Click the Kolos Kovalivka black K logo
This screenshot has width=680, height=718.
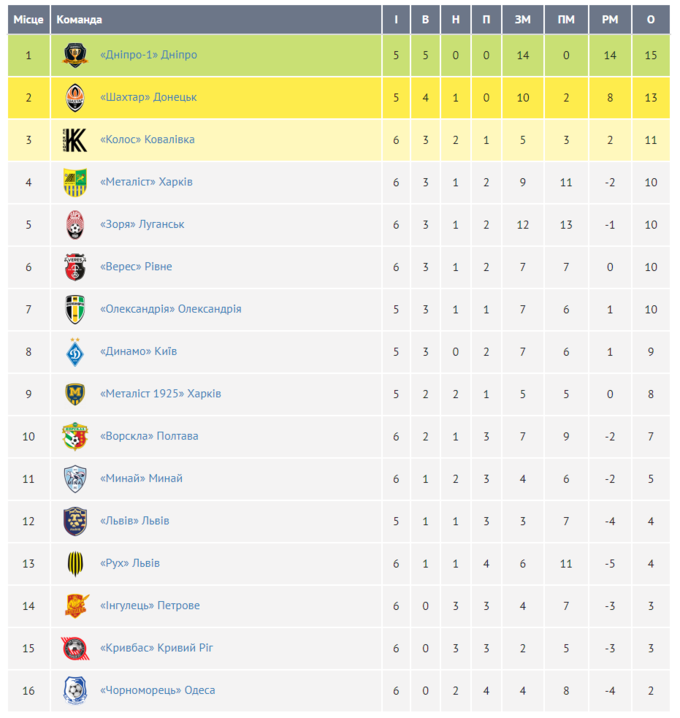[x=75, y=140]
